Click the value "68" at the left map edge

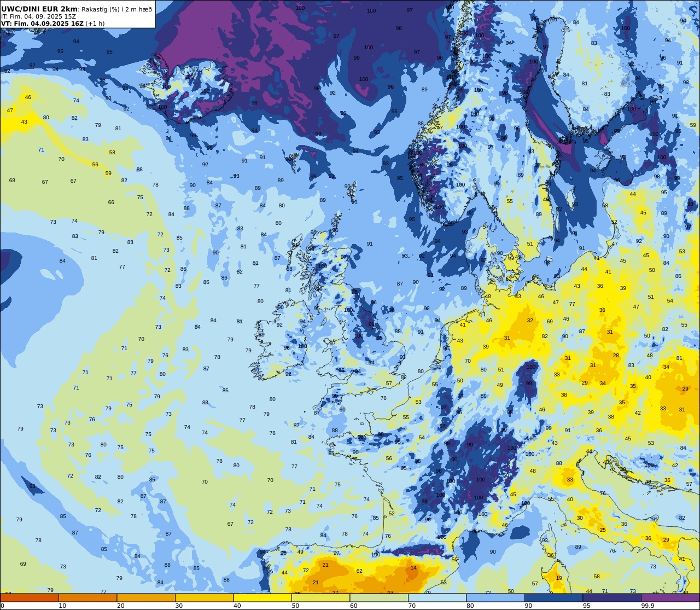click(12, 181)
